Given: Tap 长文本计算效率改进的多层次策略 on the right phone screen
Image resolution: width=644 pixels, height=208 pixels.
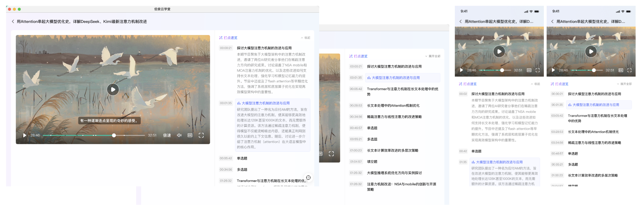Looking at the screenshot, I should [593, 175].
